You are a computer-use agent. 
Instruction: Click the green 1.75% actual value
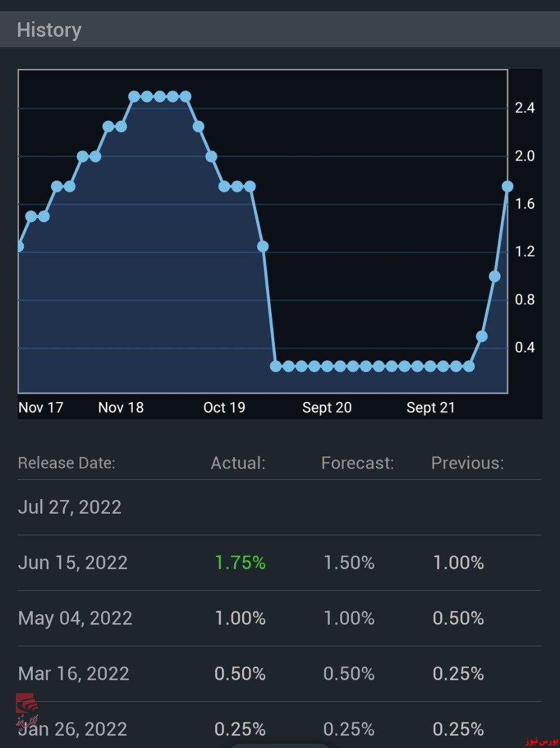(x=240, y=563)
